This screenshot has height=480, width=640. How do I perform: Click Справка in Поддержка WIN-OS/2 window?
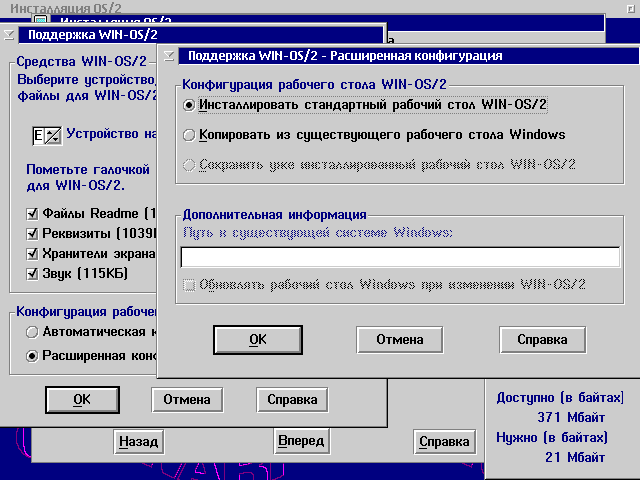click(292, 400)
